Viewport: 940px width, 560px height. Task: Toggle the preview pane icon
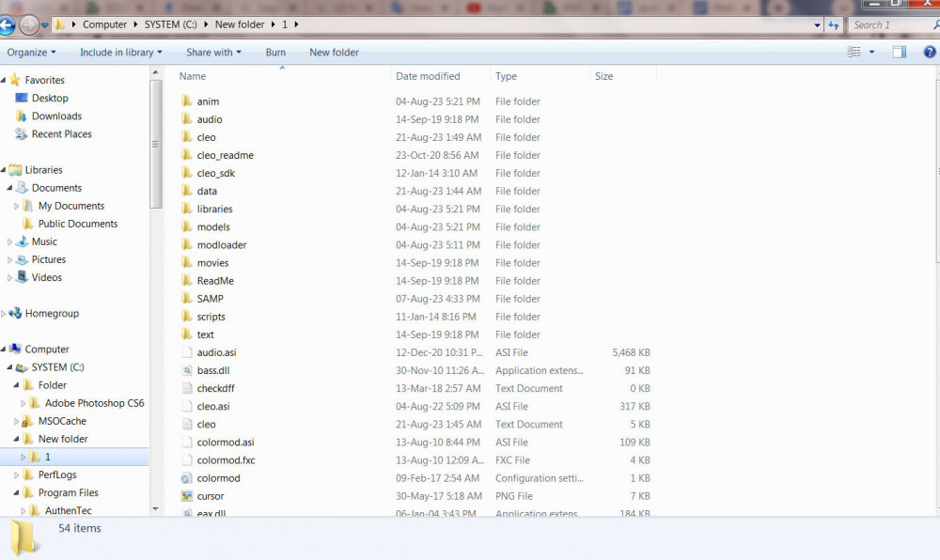click(900, 52)
